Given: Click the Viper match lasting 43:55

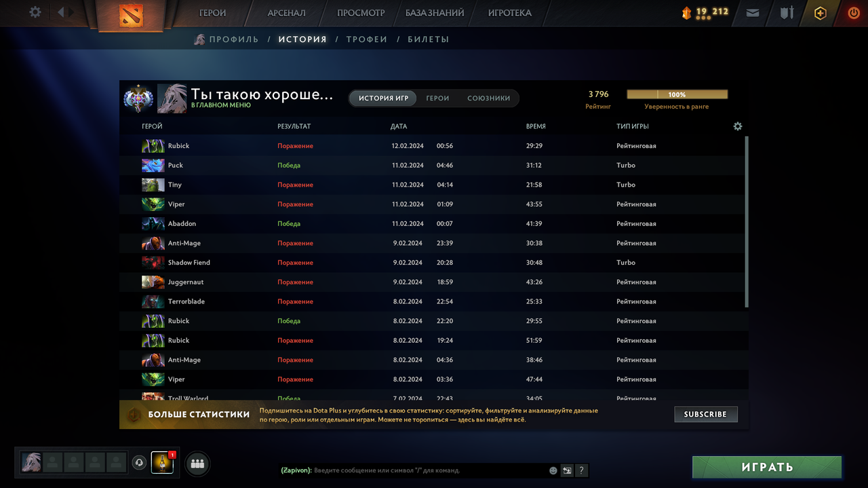Looking at the screenshot, I should pos(434,204).
